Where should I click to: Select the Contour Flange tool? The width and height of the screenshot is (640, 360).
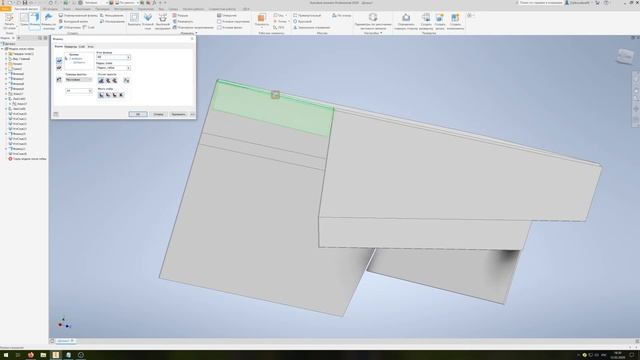click(49, 20)
